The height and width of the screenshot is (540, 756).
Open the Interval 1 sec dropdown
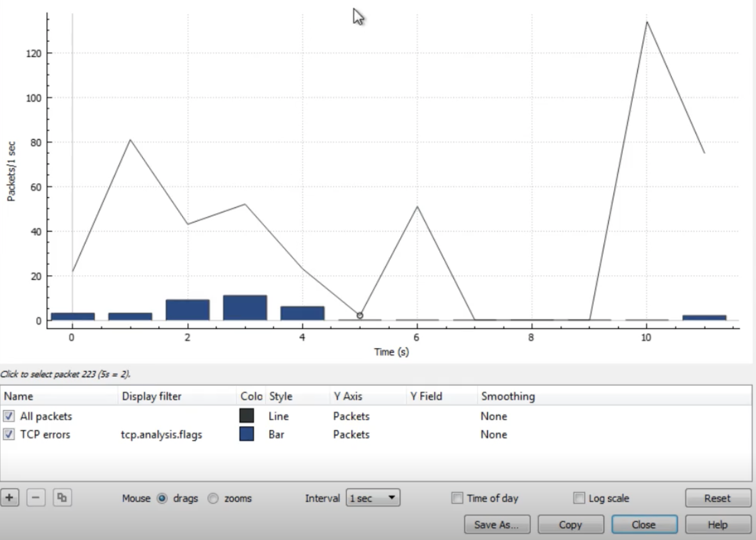point(373,498)
